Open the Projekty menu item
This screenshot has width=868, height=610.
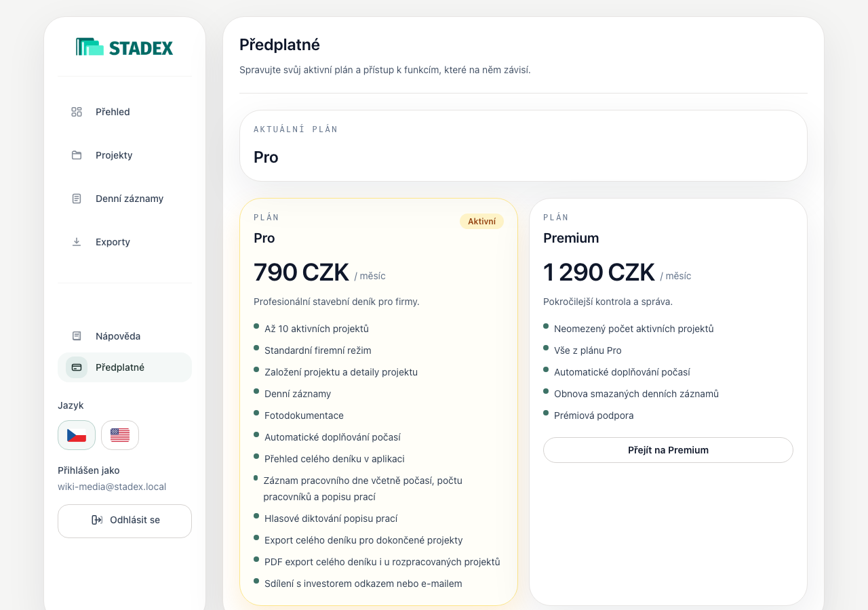125,155
